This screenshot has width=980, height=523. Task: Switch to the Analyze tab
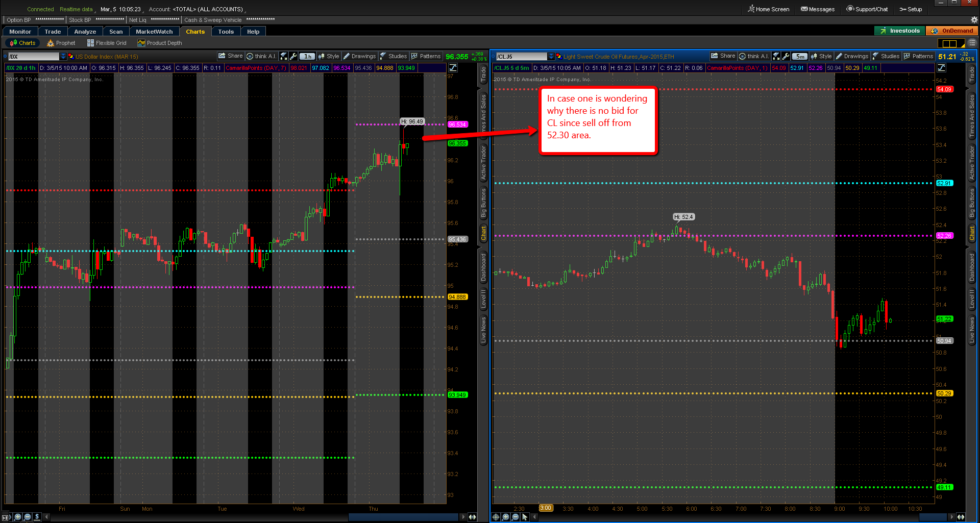click(85, 32)
